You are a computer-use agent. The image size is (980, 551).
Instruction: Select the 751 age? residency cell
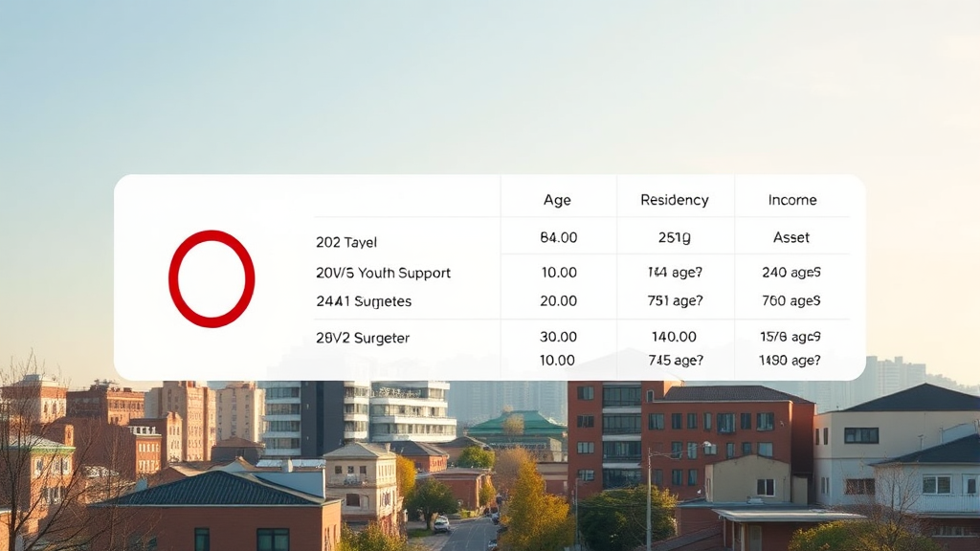[x=675, y=300]
